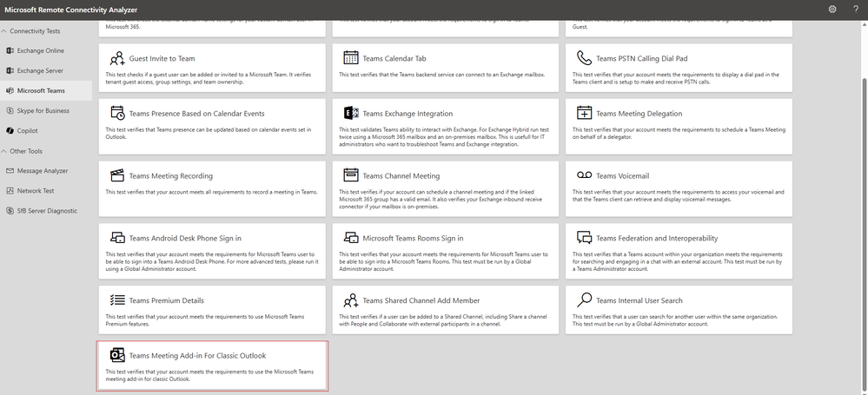Open the Teams Voicemail test

[679, 188]
